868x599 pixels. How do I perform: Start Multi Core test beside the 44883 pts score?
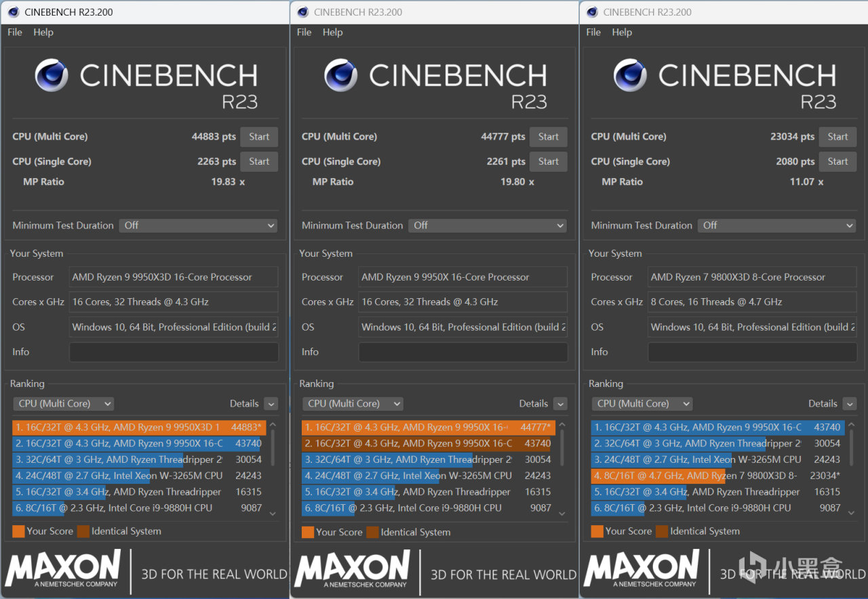259,137
